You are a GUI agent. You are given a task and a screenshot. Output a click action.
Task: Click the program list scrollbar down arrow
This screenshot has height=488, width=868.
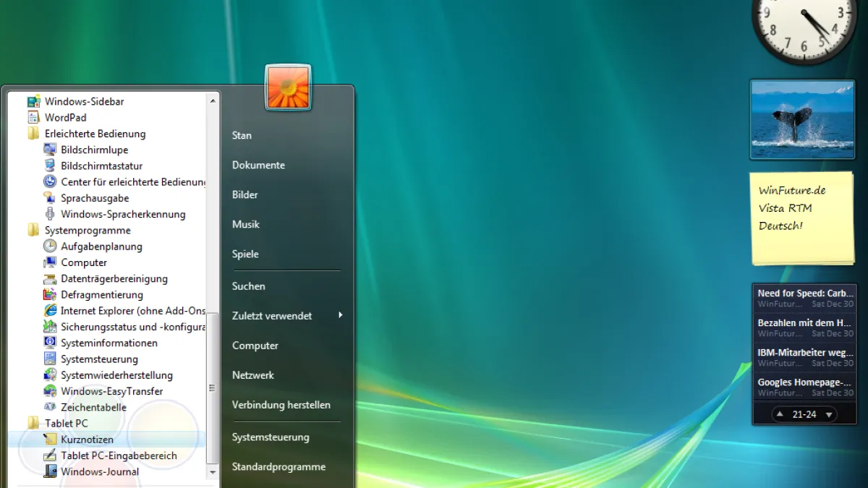213,471
